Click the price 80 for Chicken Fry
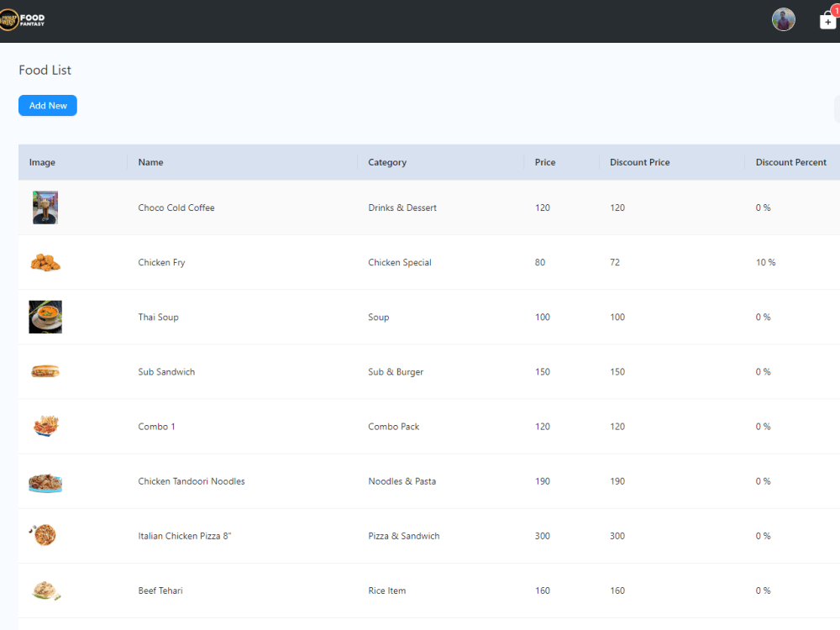Viewport: 840px width, 630px height. pos(539,262)
